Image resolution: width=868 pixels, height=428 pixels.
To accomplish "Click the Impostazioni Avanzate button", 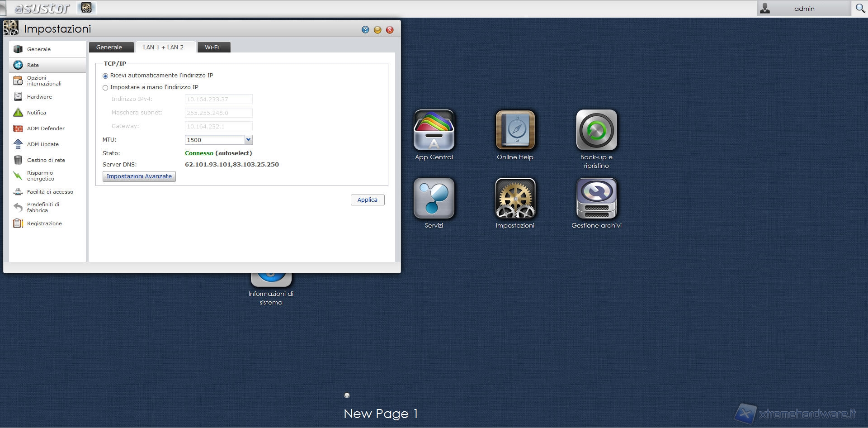I will 139,176.
